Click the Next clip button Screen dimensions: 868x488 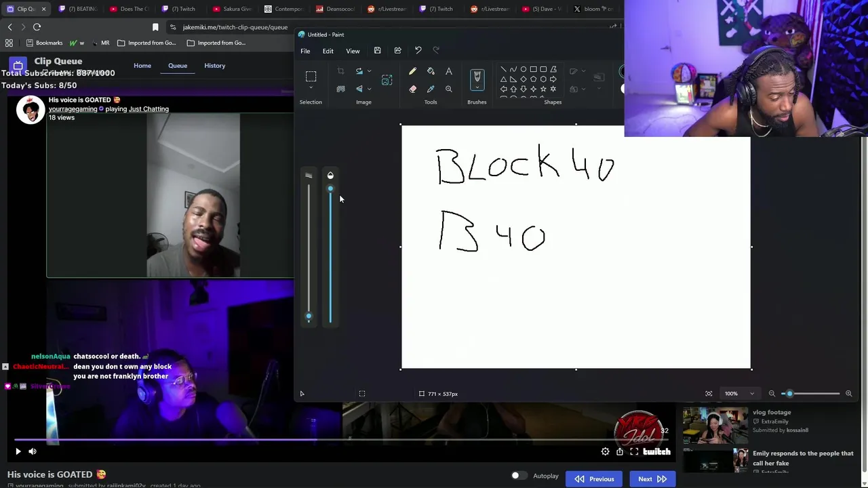coord(652,479)
